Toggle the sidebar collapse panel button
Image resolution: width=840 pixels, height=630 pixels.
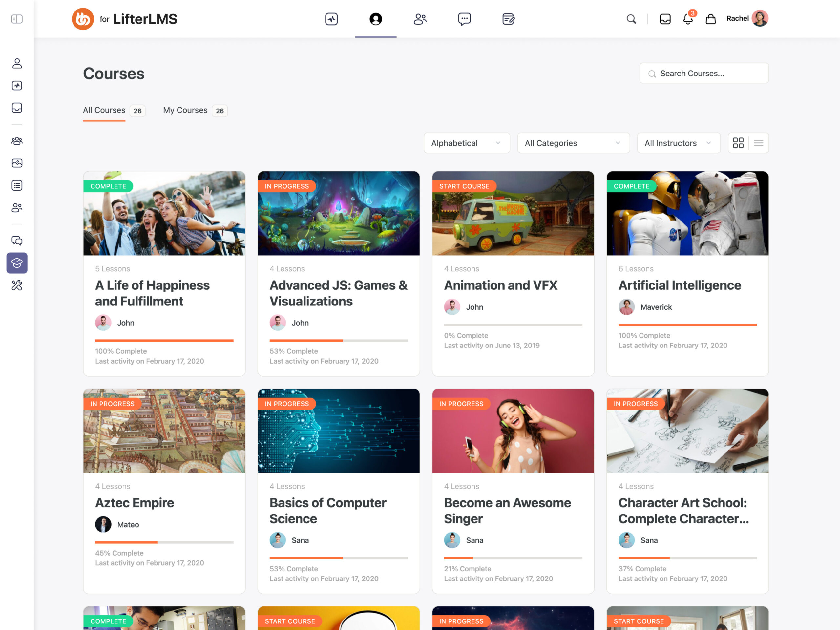17,19
